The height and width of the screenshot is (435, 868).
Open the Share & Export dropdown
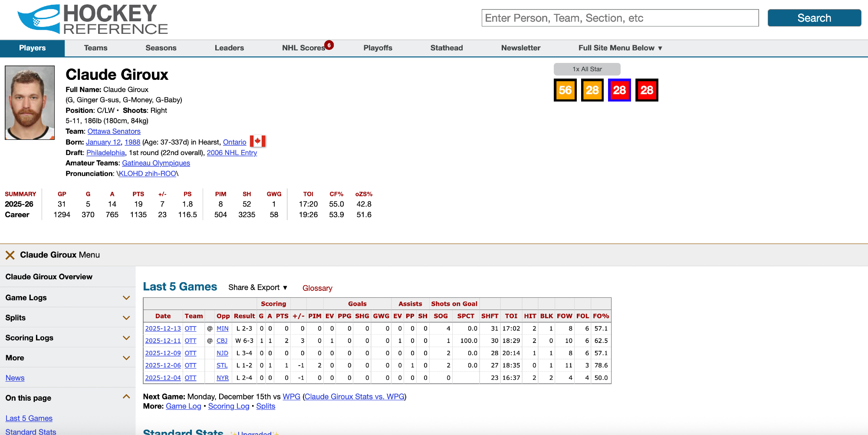[258, 287]
